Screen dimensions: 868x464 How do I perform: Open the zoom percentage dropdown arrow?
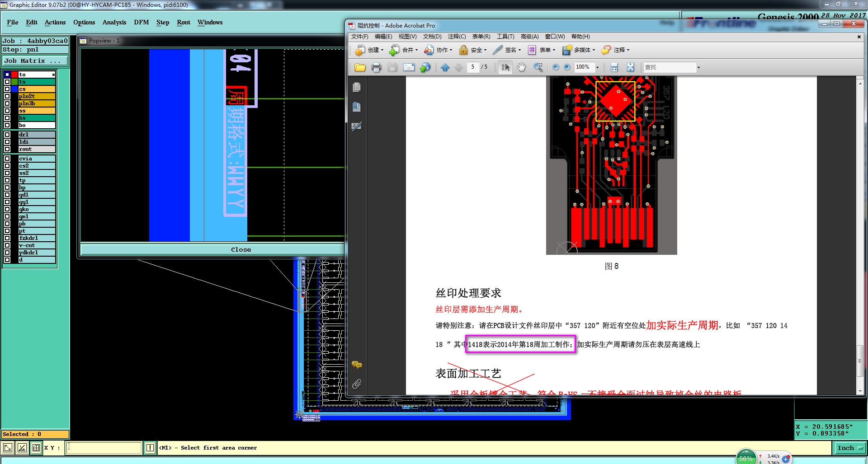click(597, 68)
